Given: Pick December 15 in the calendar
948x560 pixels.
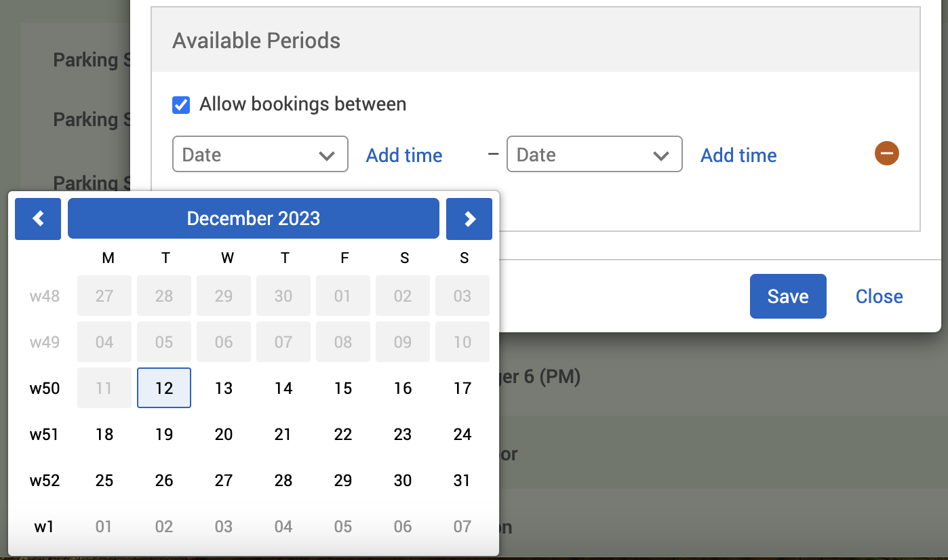Looking at the screenshot, I should point(343,388).
